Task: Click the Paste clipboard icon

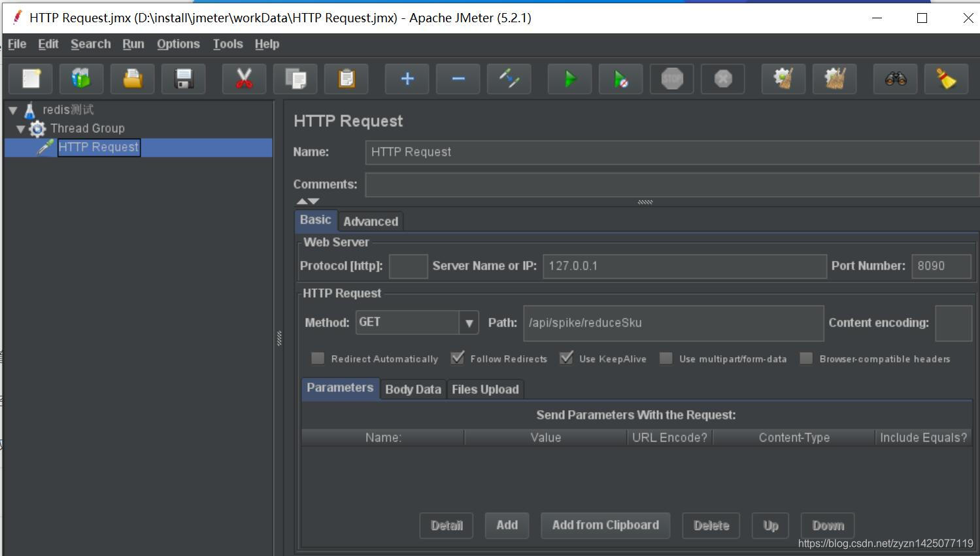Action: pos(346,79)
